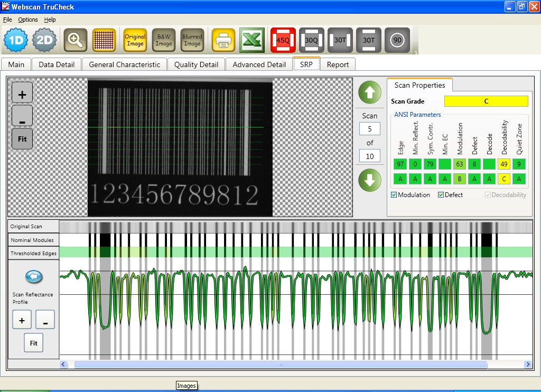Viewport: 541px width, 392px height.
Task: Toggle the grid overlay icon
Action: (x=104, y=40)
